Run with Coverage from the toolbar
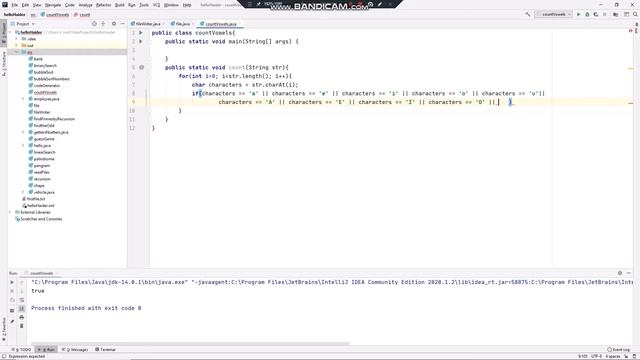The image size is (640, 360). tap(596, 14)
